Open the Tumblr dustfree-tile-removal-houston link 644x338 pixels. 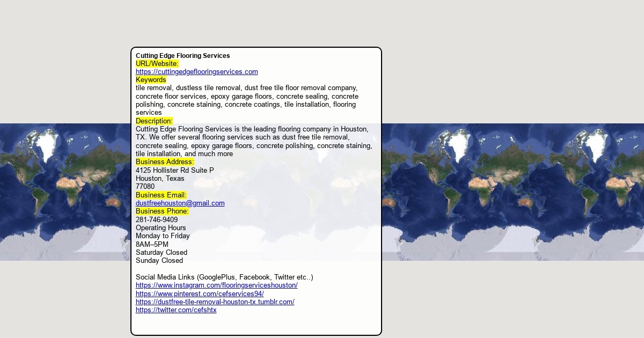215,302
